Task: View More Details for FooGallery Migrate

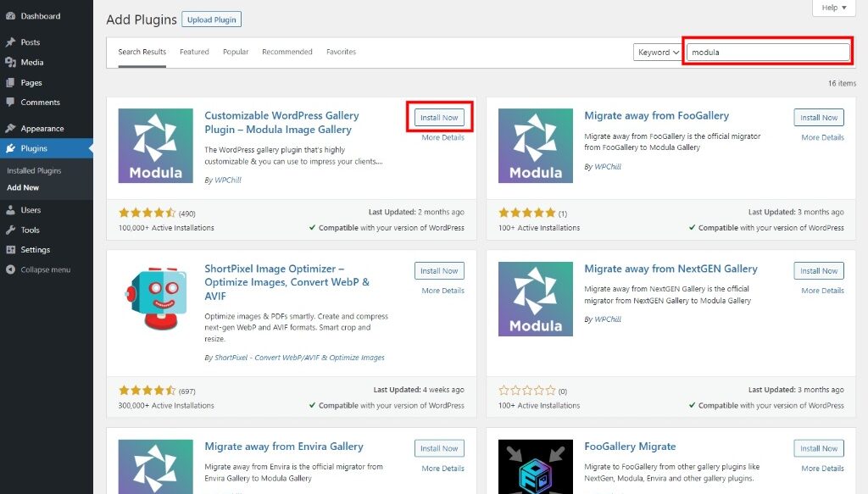Action: click(822, 469)
